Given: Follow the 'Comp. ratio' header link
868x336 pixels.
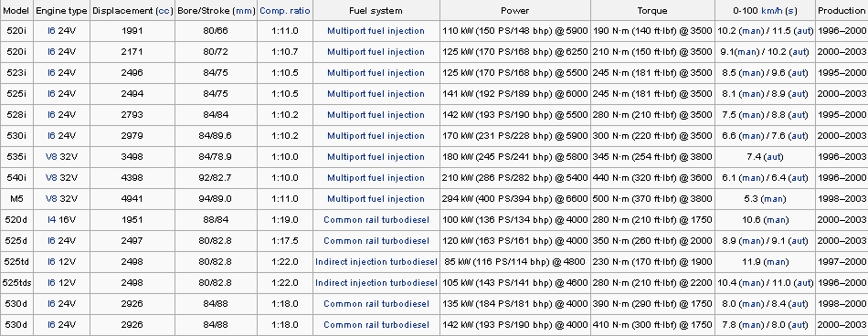Looking at the screenshot, I should tap(284, 11).
